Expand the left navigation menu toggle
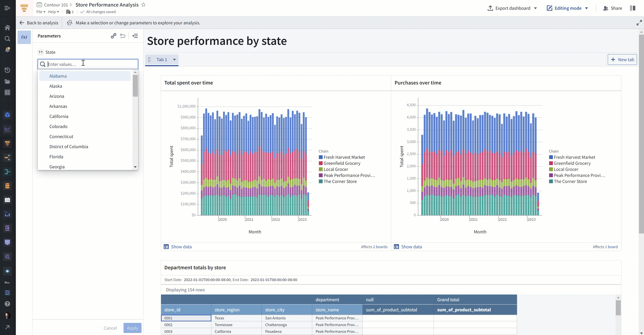This screenshot has height=335, width=644. [x=8, y=8]
